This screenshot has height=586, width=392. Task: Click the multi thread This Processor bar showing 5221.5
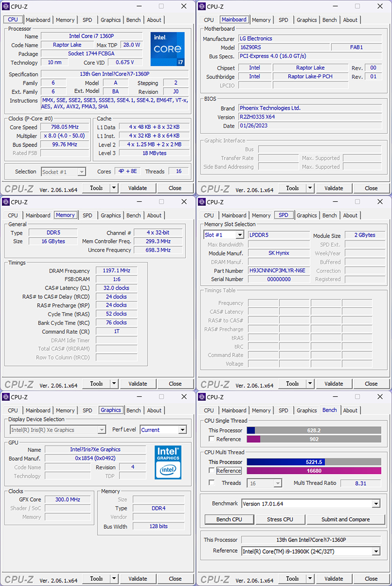[314, 462]
